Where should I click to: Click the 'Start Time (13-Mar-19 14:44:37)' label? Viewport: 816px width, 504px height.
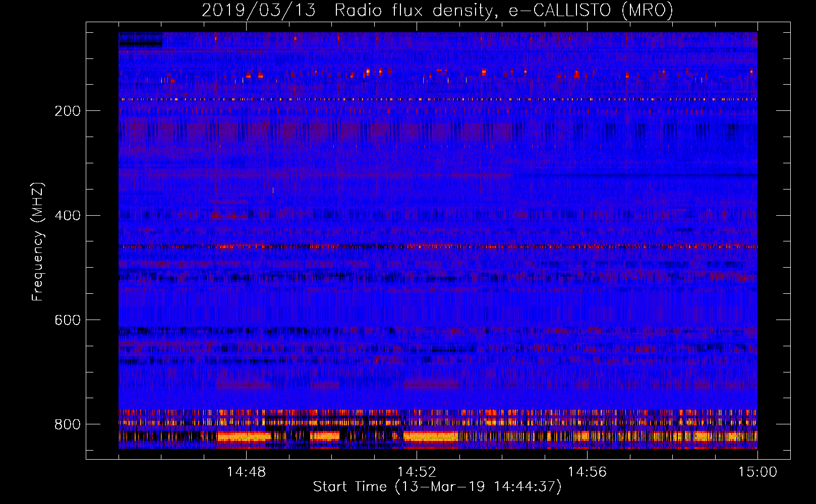437,487
